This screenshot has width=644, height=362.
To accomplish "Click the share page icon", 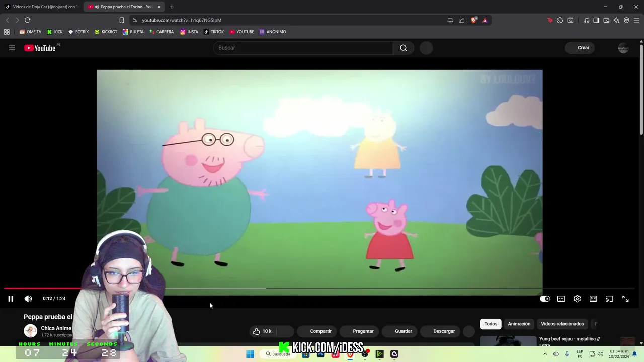I will [x=461, y=20].
